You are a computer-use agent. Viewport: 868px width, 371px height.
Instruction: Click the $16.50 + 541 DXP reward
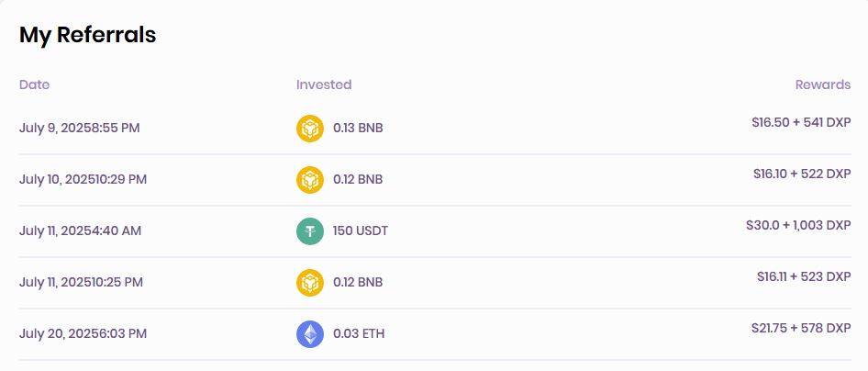801,123
